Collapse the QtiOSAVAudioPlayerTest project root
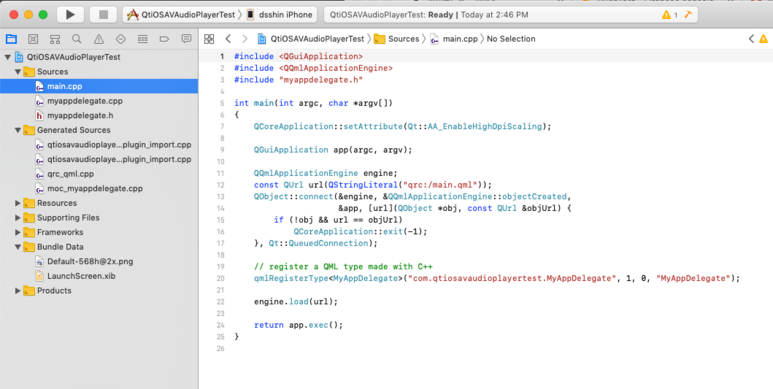The height and width of the screenshot is (389, 773). pos(7,57)
